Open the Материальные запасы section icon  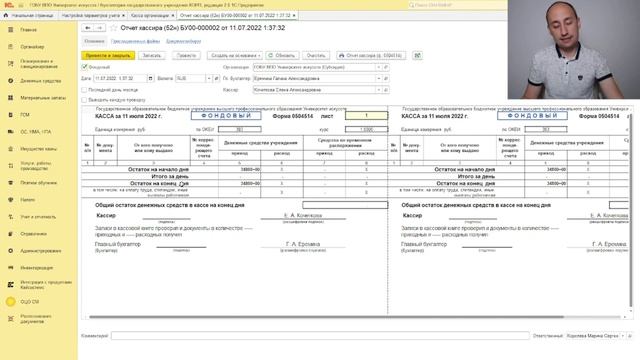coord(11,98)
